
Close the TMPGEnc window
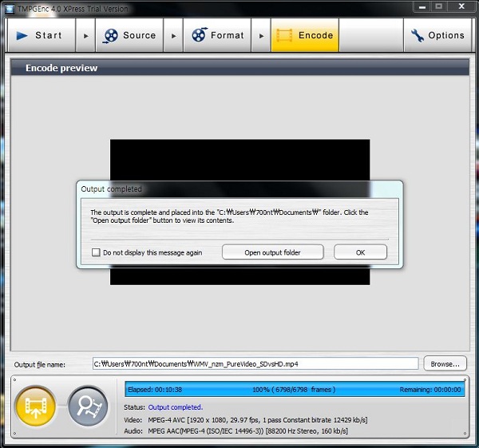click(461, 6)
